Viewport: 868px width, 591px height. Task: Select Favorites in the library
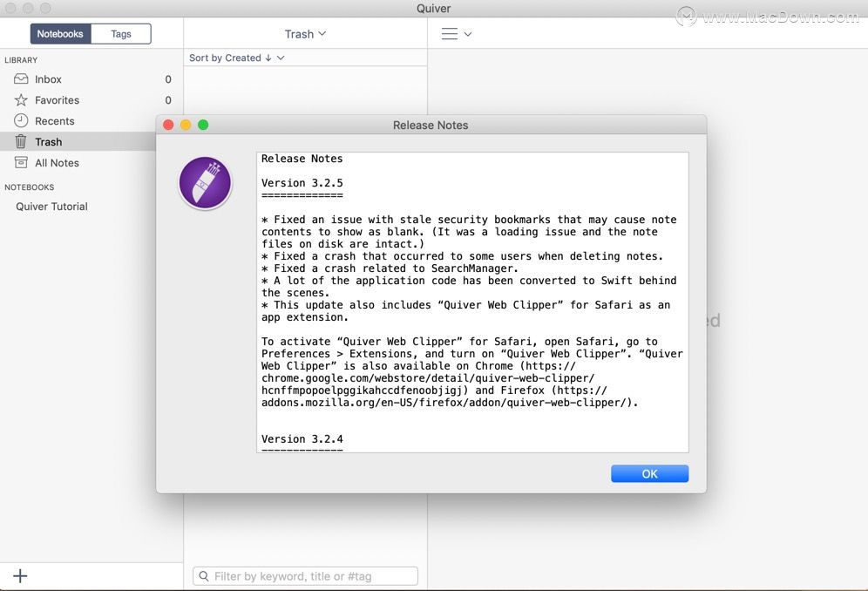point(92,100)
